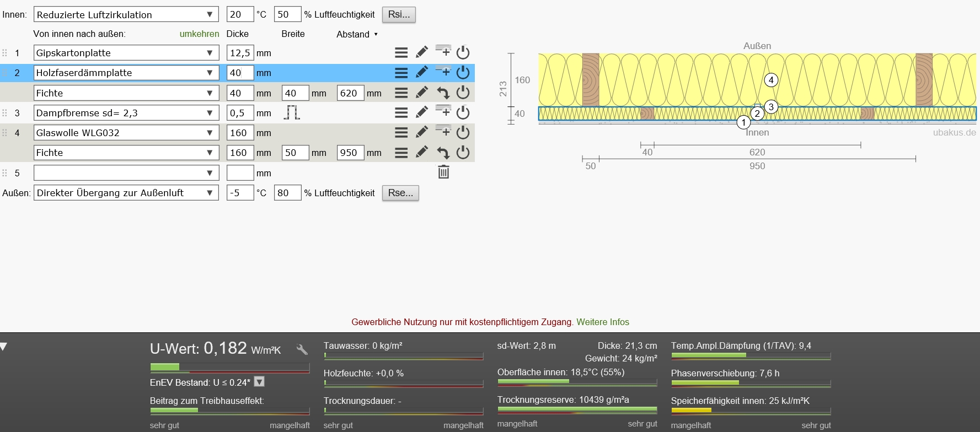Open the Glaswolle WLG032 material dropdown
This screenshot has width=980, height=432.
pos(126,133)
